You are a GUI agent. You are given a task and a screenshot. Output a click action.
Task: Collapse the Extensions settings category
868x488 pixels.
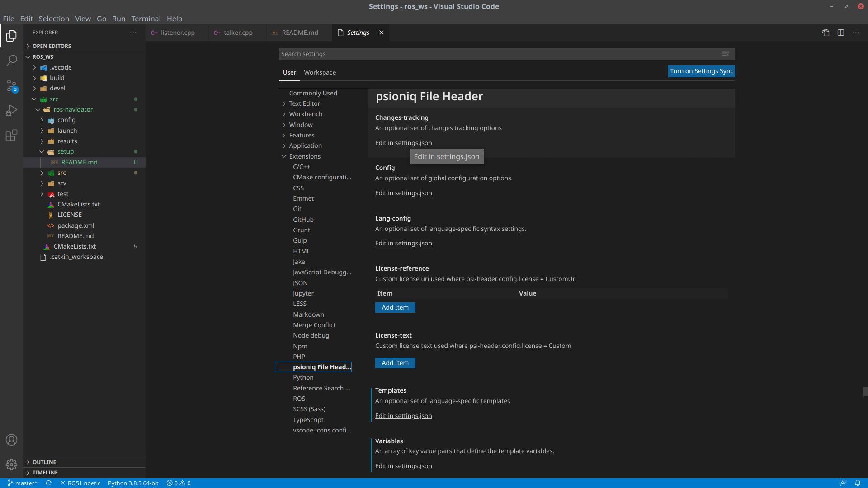point(305,156)
